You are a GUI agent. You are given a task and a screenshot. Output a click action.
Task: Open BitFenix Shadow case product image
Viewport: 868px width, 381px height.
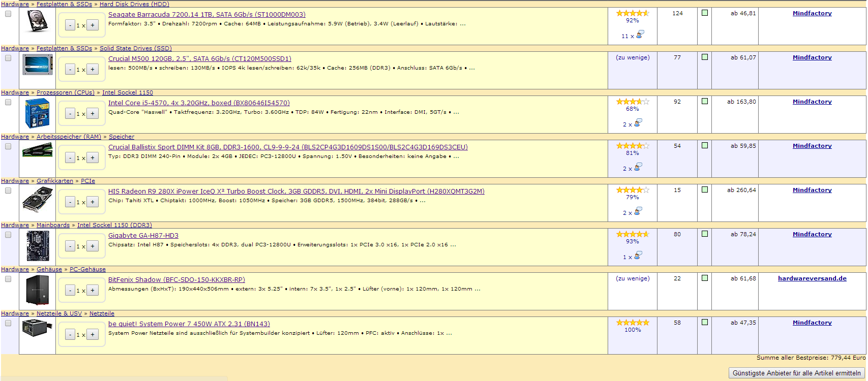point(38,290)
